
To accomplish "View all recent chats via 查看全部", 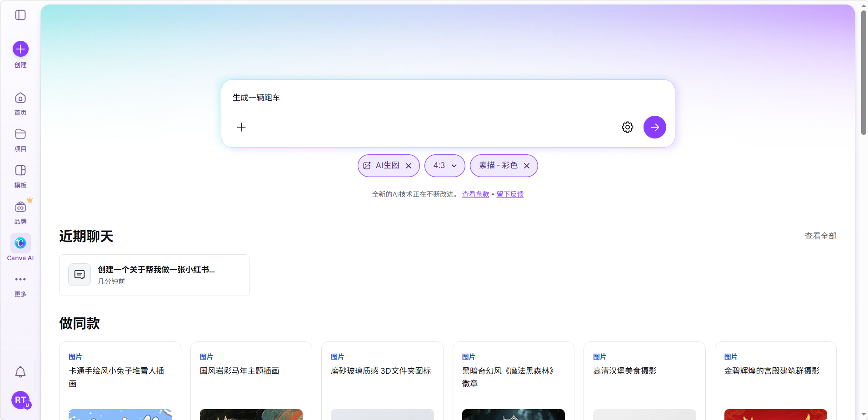I will click(820, 236).
